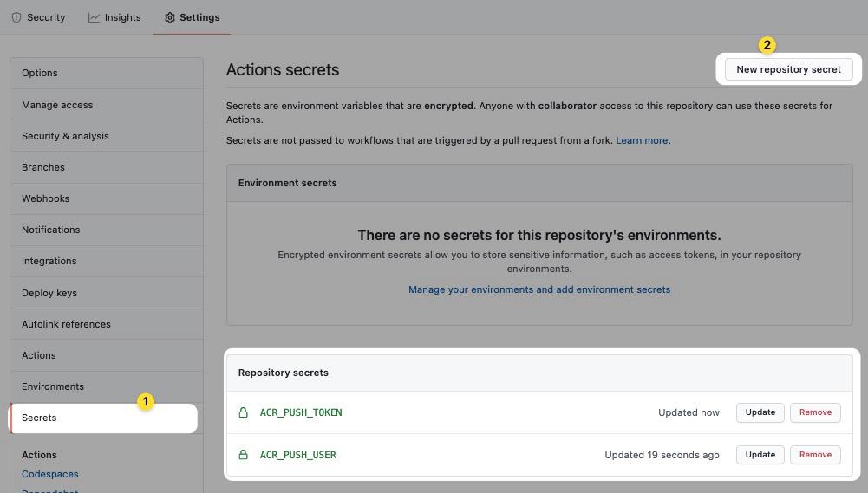Remove the ACR_PUSH_USER secret

click(x=815, y=455)
